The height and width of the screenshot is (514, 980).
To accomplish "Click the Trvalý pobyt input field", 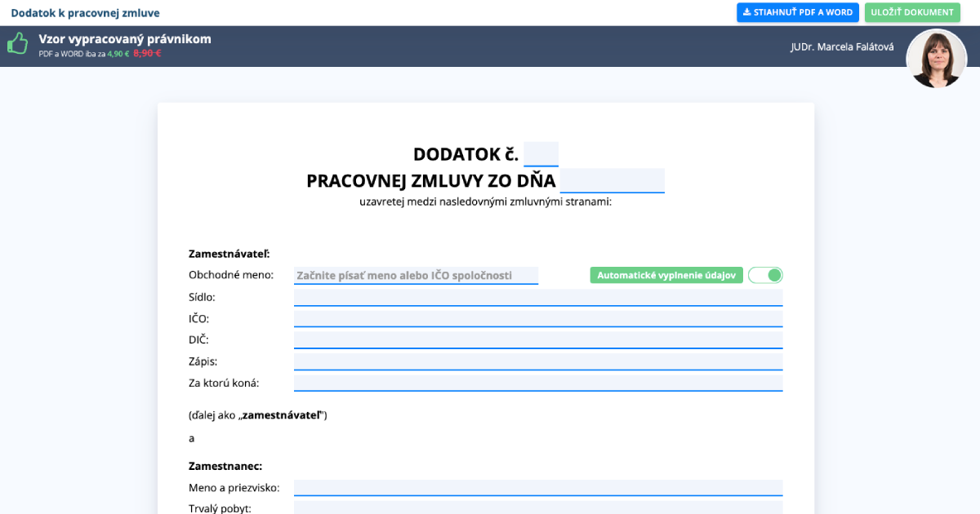I will [537, 508].
